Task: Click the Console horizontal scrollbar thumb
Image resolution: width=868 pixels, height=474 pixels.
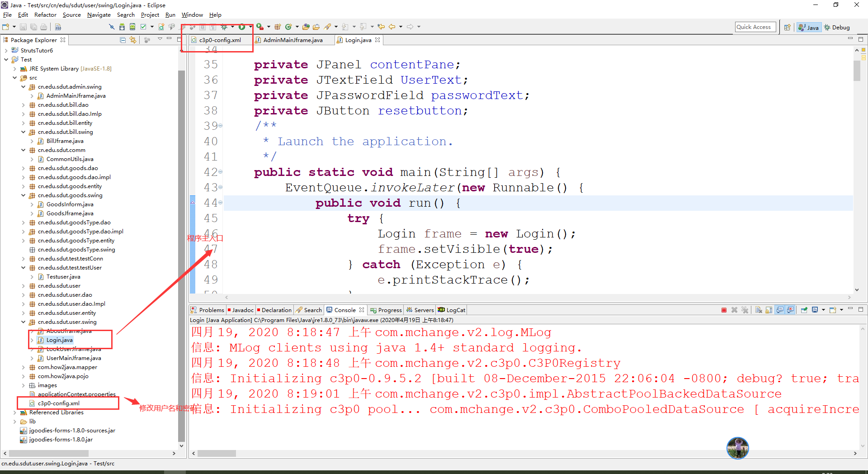Action: point(217,453)
